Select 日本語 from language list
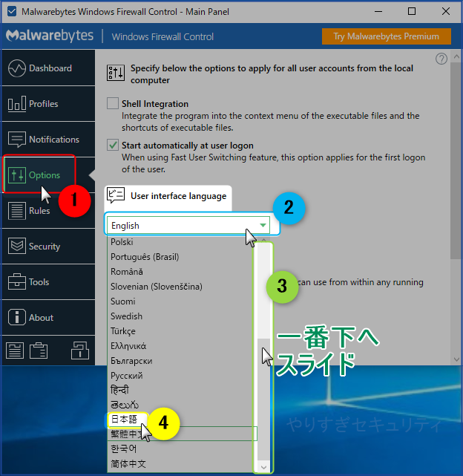This screenshot has height=476, width=463. 180,420
